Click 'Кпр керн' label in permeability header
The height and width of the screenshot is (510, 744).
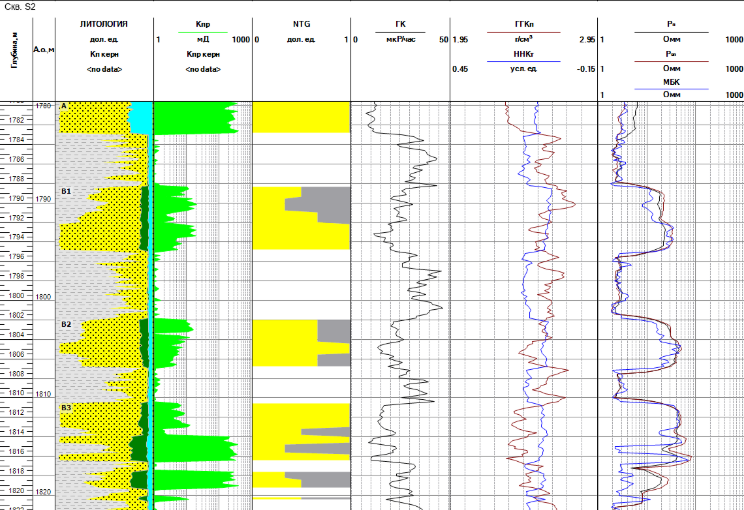[x=203, y=54]
